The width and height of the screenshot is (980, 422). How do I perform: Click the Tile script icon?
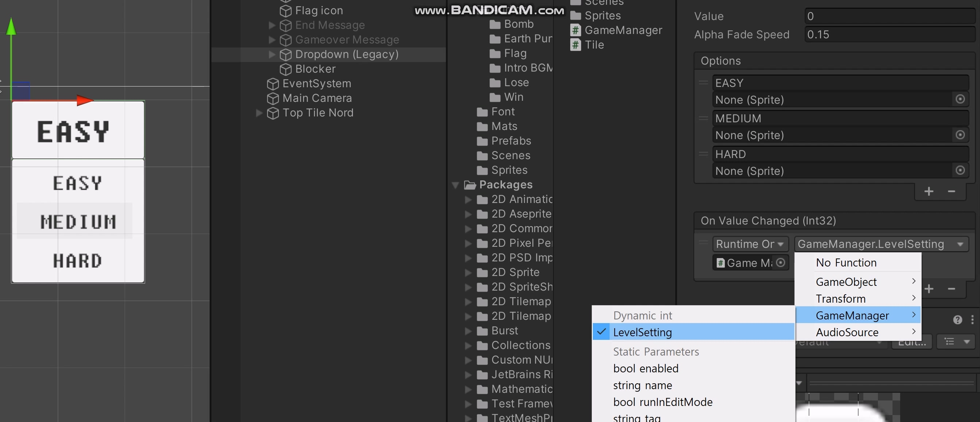pyautogui.click(x=576, y=45)
